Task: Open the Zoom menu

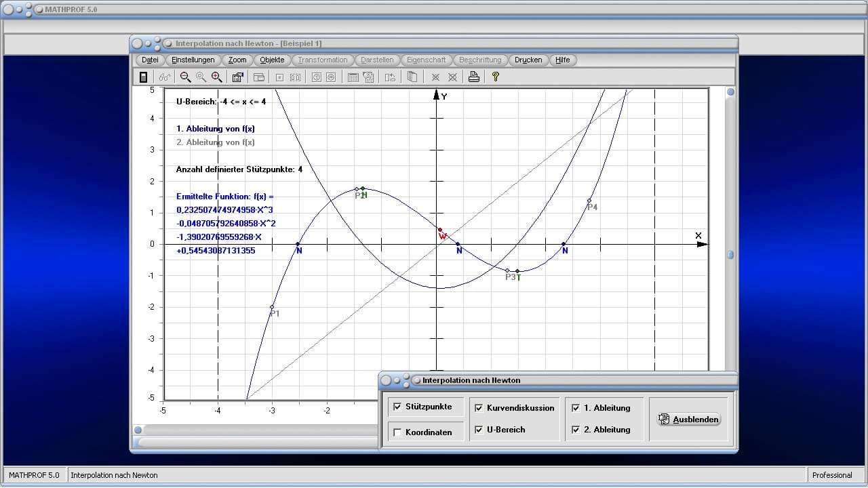Action: [237, 60]
